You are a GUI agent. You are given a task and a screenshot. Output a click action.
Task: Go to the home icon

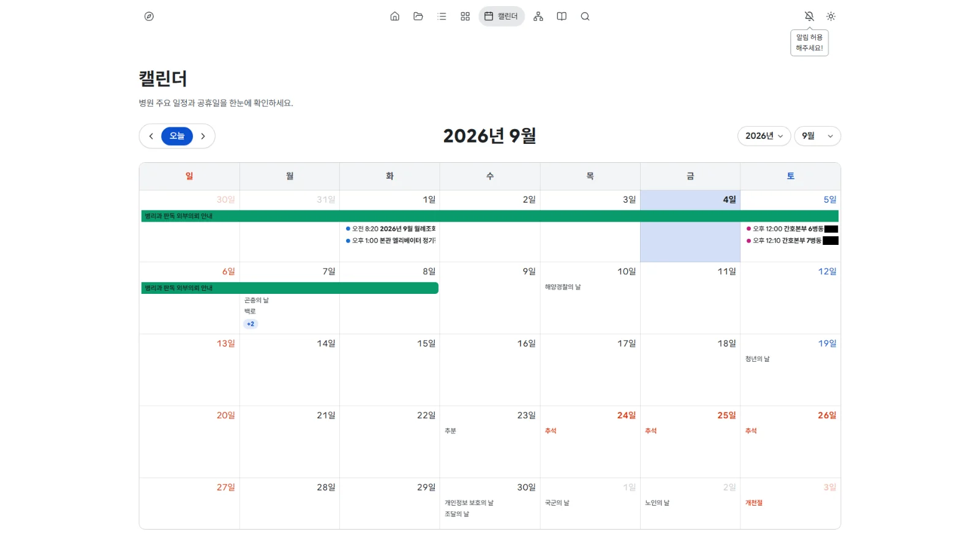tap(395, 17)
